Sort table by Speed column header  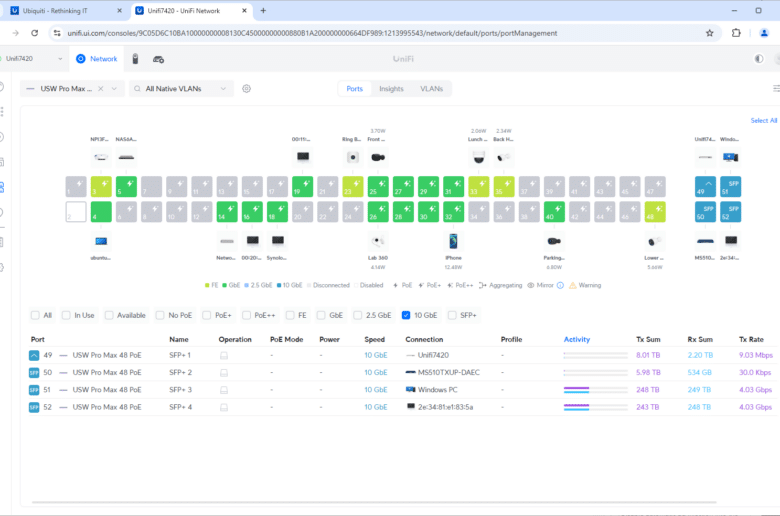(374, 339)
